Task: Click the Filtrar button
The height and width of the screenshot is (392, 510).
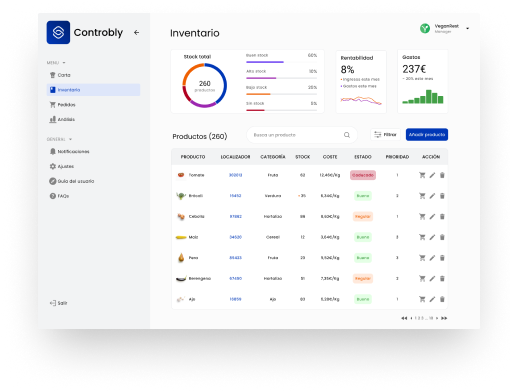Action: coord(385,135)
